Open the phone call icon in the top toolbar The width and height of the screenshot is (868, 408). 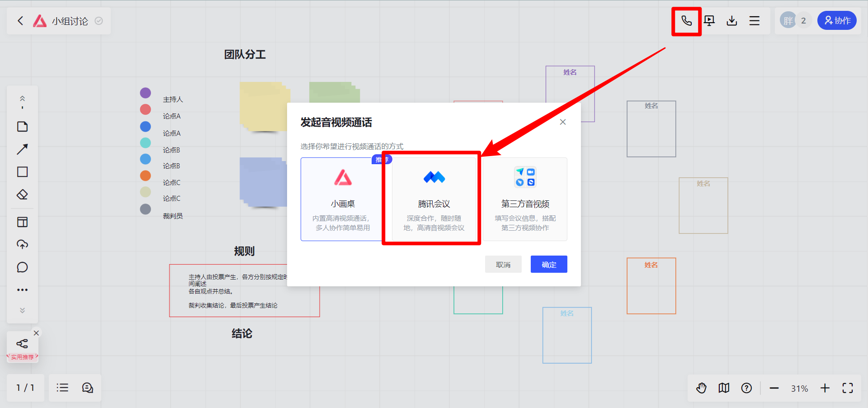686,21
